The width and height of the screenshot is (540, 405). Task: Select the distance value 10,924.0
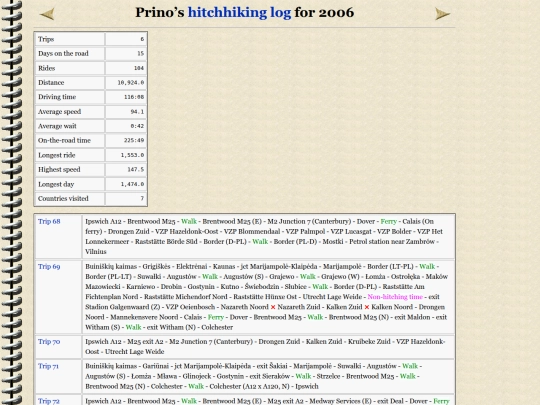pos(131,83)
